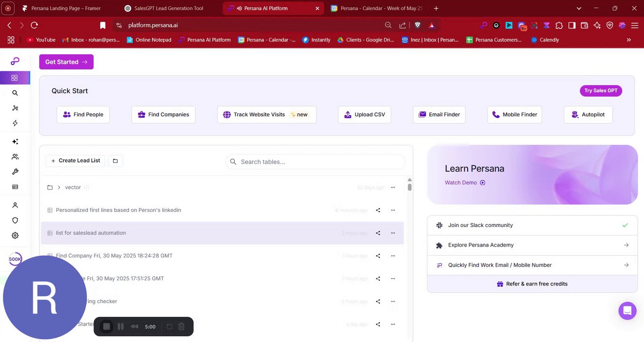This screenshot has width=644, height=342.
Task: Open the settings gear in sidebar
Action: [x=15, y=236]
